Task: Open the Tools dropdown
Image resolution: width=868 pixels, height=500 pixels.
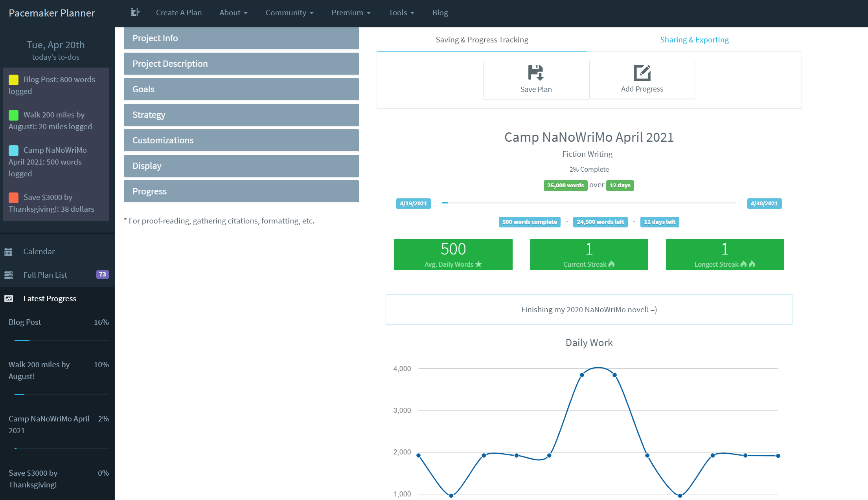Action: click(401, 12)
